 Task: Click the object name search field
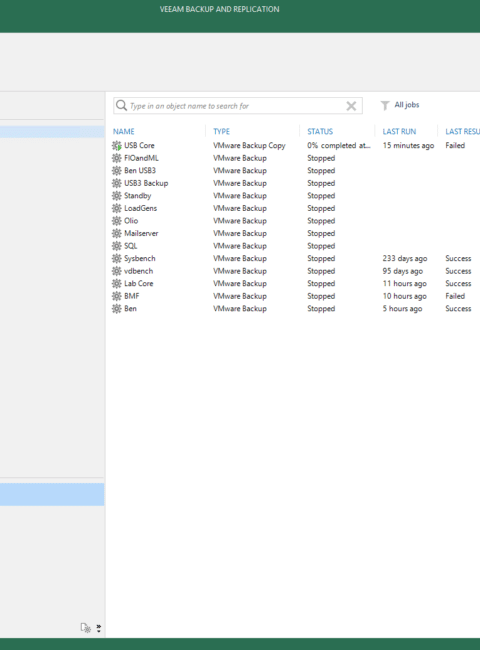(x=238, y=106)
